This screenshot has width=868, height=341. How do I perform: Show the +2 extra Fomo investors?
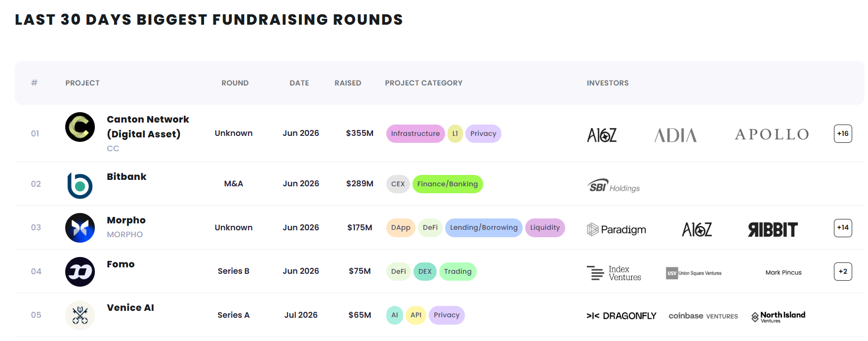[x=843, y=271]
